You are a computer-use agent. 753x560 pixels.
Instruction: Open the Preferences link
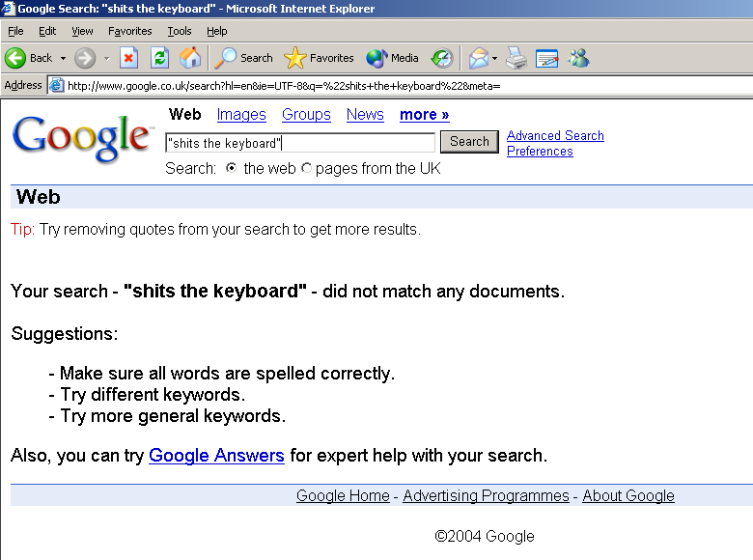pos(540,152)
